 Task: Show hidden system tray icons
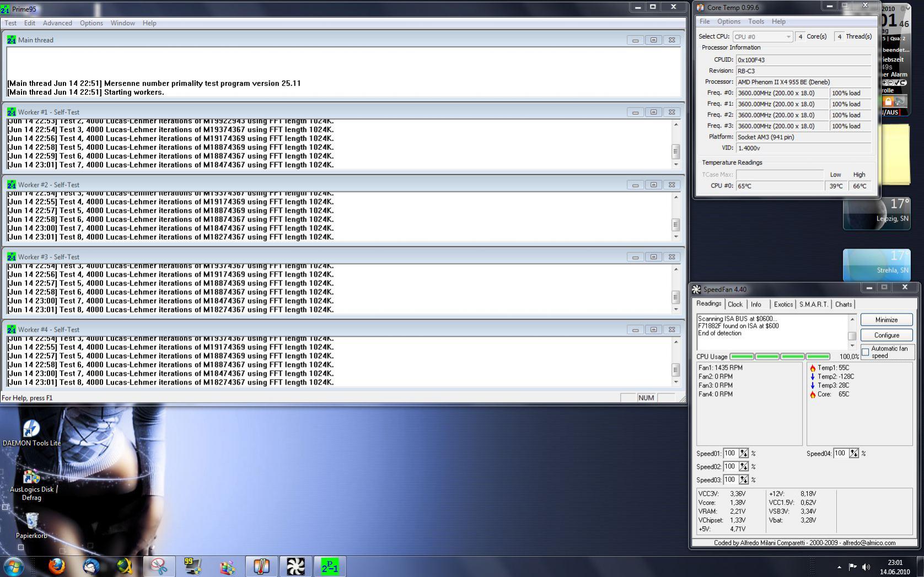839,567
